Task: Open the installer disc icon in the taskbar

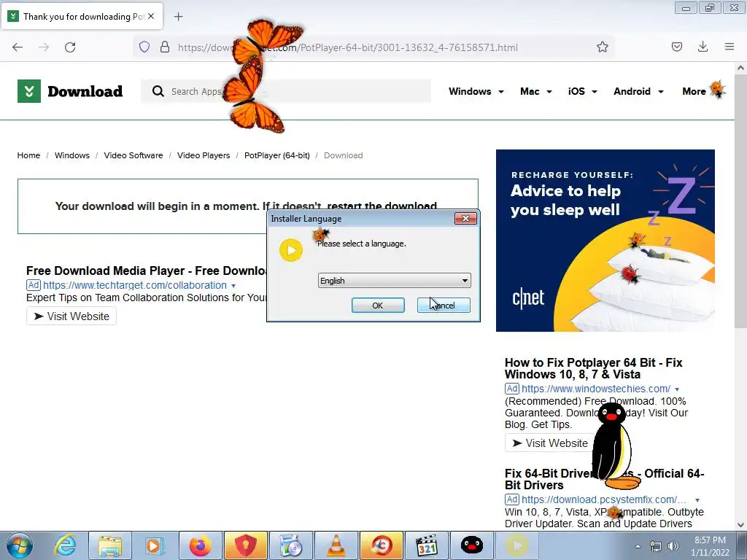Action: pos(290,545)
